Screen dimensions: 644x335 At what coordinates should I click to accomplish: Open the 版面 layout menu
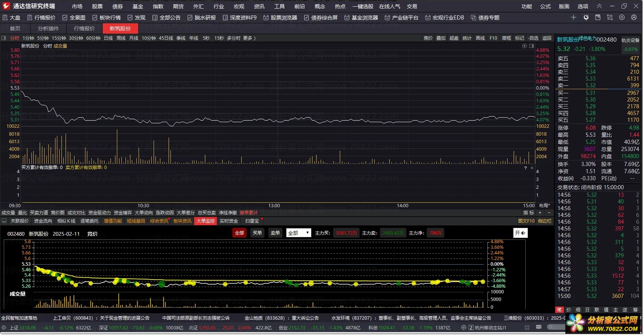click(x=564, y=6)
